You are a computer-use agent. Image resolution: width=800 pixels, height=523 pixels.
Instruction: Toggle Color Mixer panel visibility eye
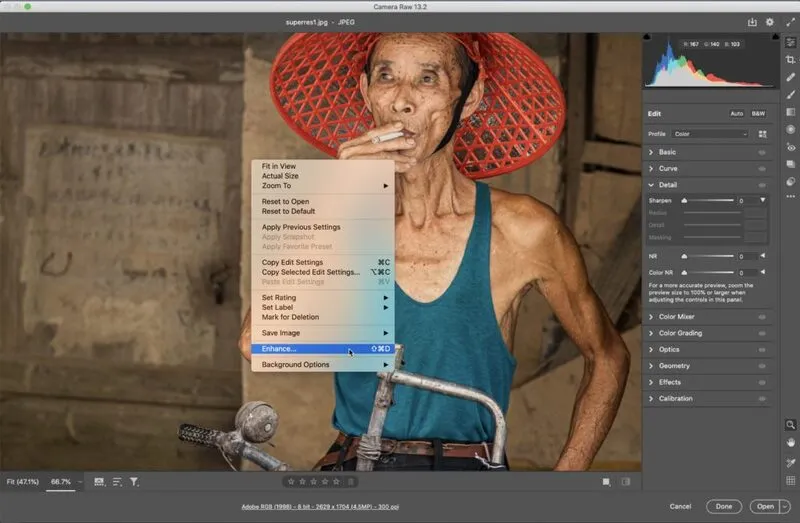(x=762, y=317)
